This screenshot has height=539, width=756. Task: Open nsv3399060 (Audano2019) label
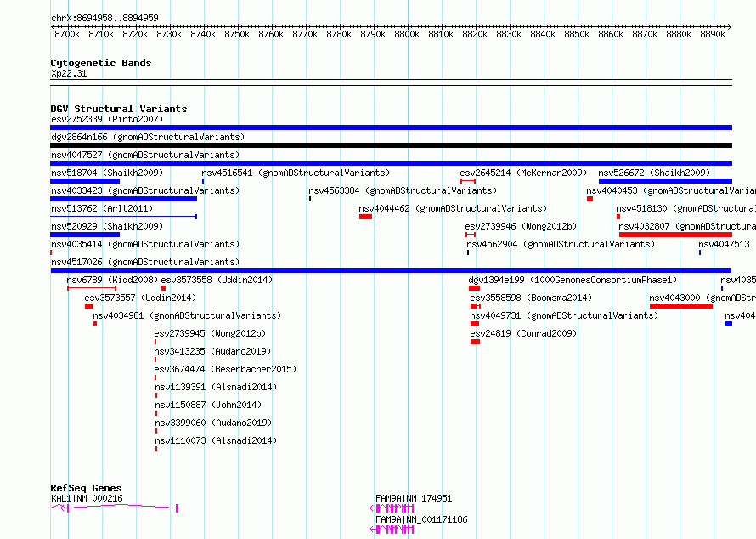click(213, 423)
